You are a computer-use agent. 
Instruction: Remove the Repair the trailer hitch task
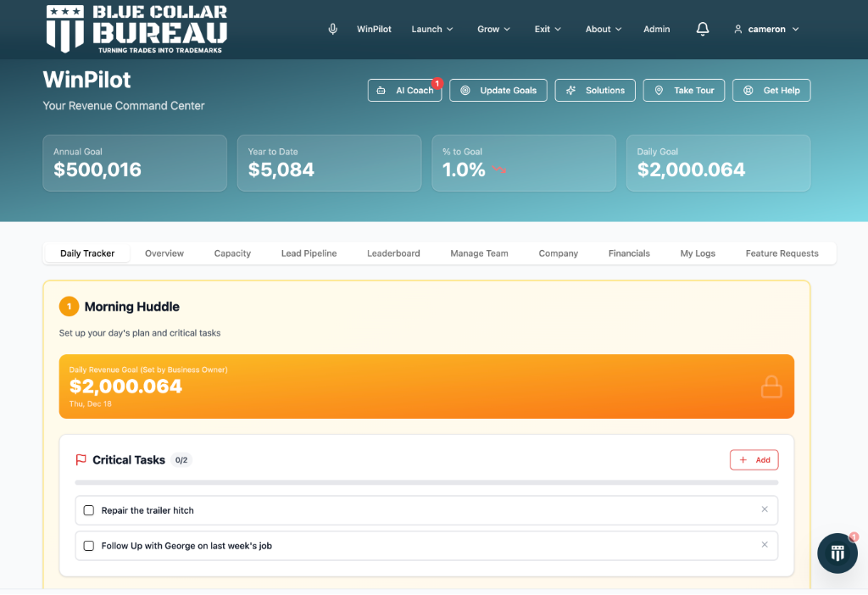(765, 509)
